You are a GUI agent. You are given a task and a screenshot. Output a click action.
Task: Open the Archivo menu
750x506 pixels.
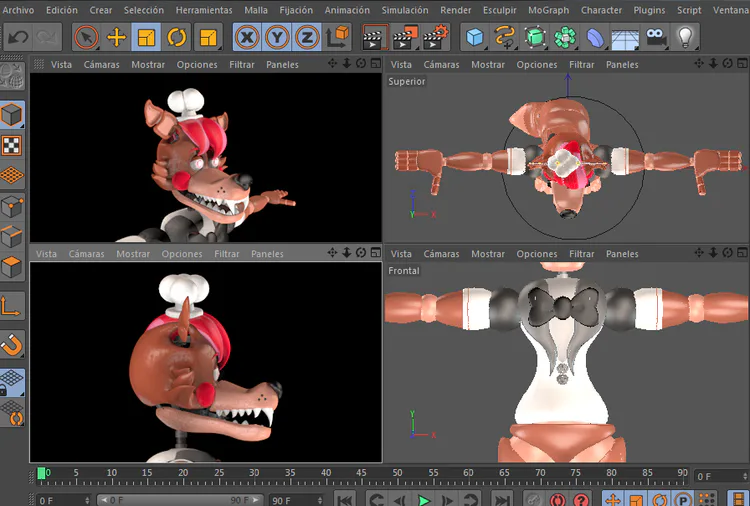pyautogui.click(x=18, y=10)
